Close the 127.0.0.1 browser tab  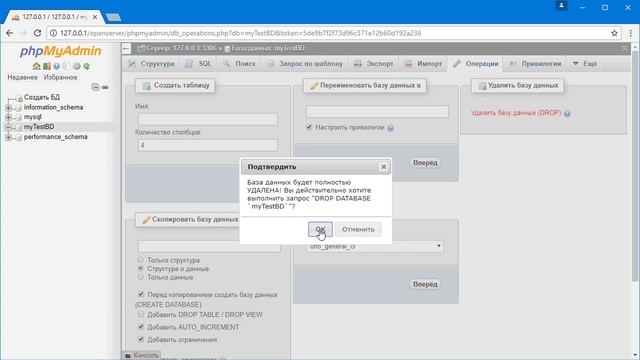point(95,17)
